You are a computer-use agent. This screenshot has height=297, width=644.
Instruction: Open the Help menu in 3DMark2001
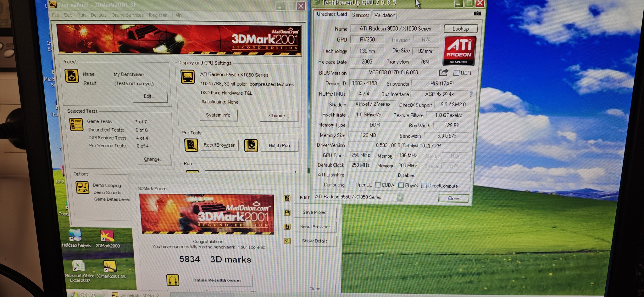(x=177, y=15)
